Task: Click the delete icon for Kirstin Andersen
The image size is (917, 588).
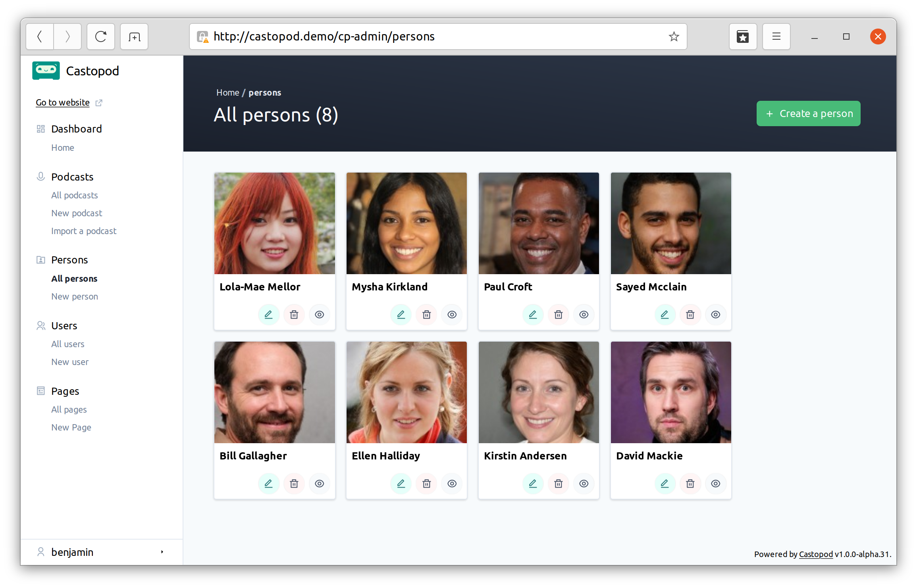Action: tap(559, 482)
